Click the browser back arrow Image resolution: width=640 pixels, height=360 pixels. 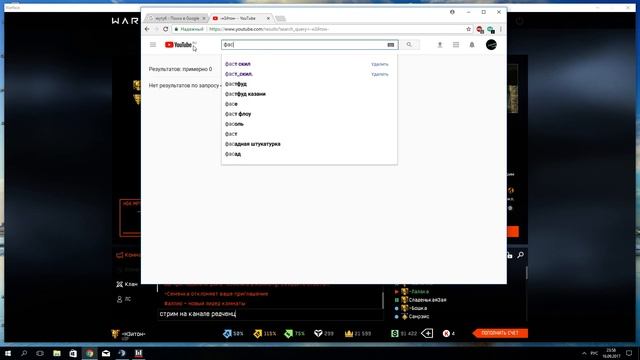tap(147, 29)
